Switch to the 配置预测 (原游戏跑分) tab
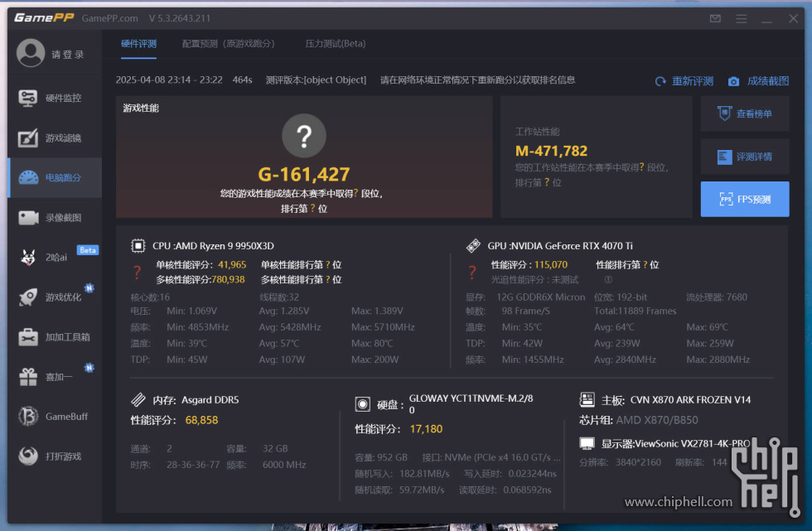 (x=229, y=44)
